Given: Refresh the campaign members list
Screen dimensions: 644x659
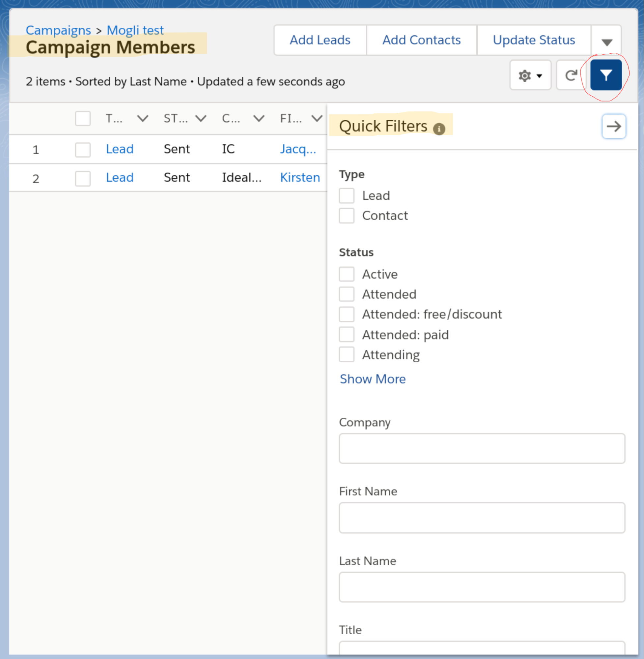Looking at the screenshot, I should tap(571, 75).
